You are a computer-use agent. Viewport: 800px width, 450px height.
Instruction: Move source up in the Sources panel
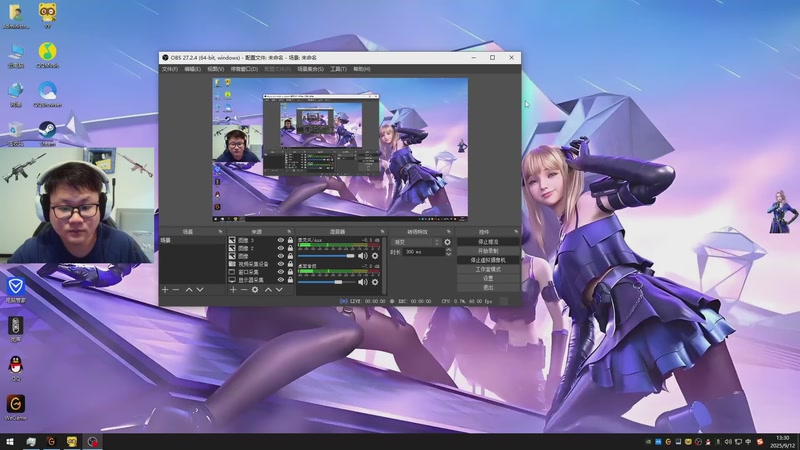click(268, 290)
